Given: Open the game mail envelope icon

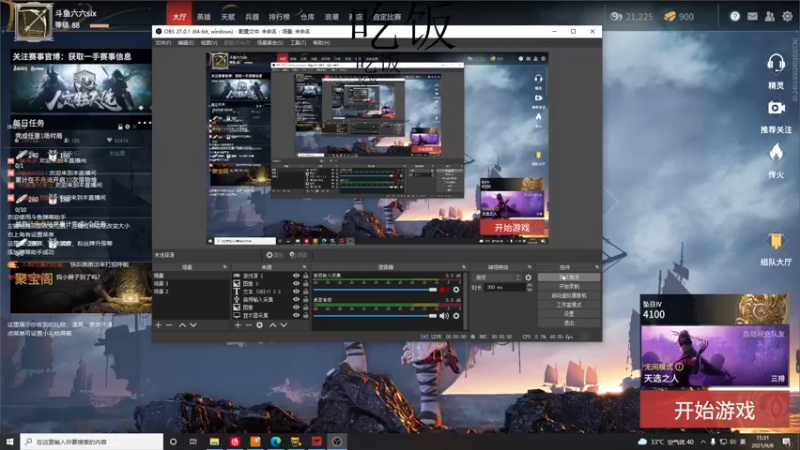Looking at the screenshot, I should (753, 16).
